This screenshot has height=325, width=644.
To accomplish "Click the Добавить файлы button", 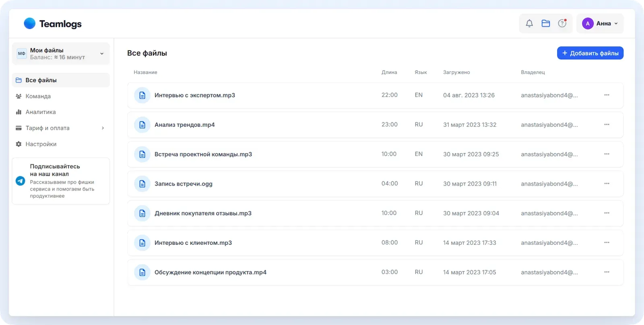I will (590, 53).
